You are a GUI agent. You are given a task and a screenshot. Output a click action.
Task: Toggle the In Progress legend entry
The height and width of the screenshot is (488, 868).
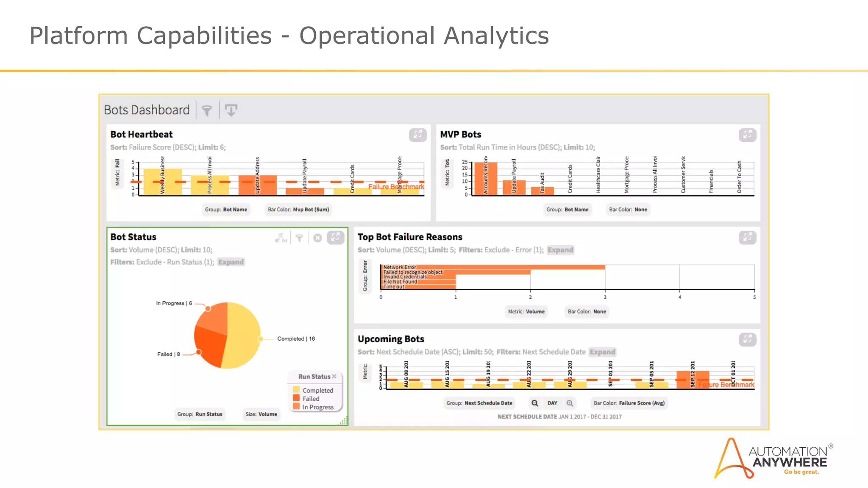click(318, 407)
